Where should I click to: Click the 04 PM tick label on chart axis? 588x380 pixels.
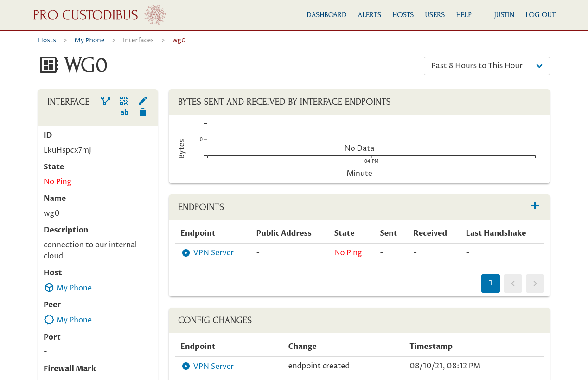371,161
